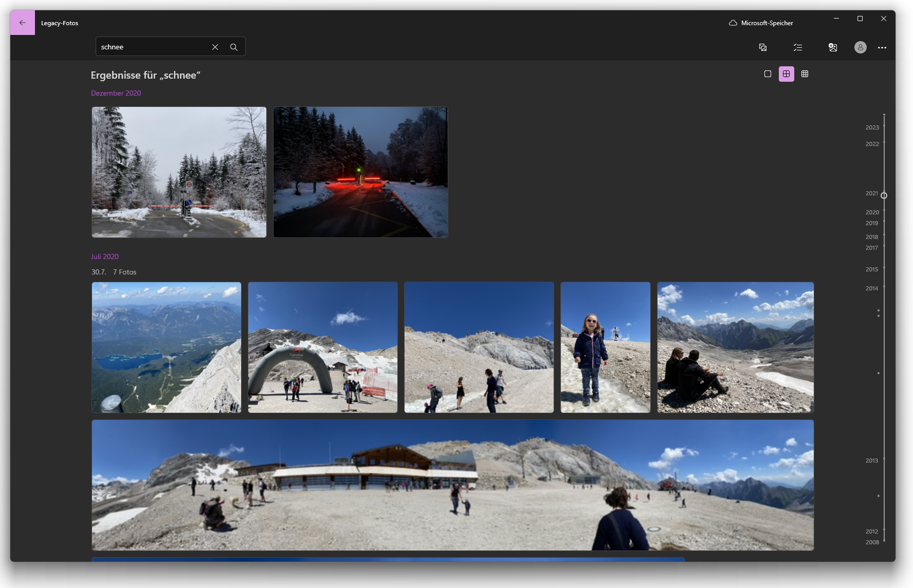Open the photo with the inflatable arch
The height and width of the screenshot is (588, 913).
(x=323, y=347)
